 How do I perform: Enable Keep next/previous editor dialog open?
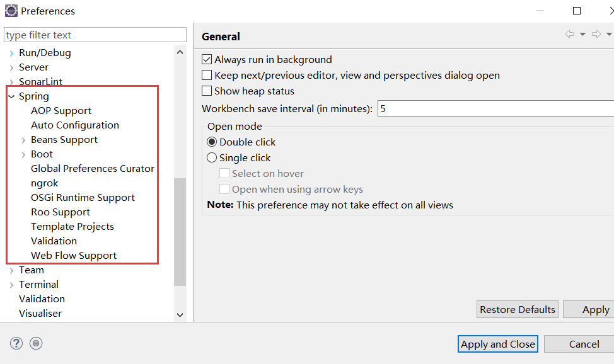click(x=207, y=75)
